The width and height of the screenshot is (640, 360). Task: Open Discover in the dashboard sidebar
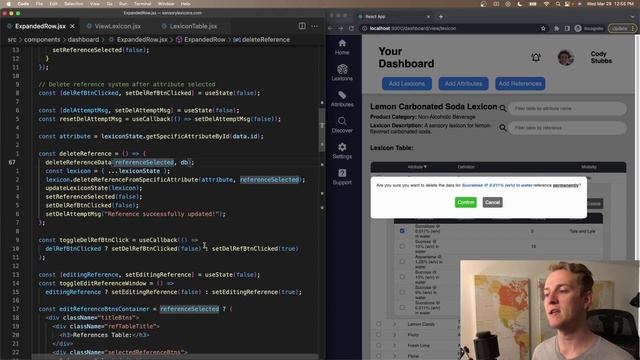(342, 125)
